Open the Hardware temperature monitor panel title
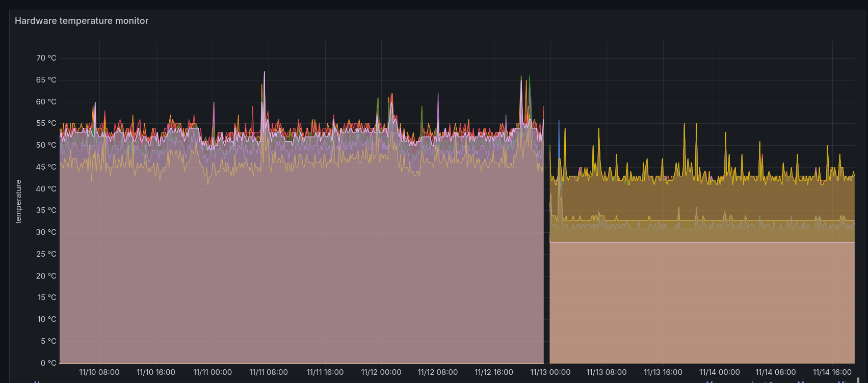868x383 pixels. pos(82,21)
